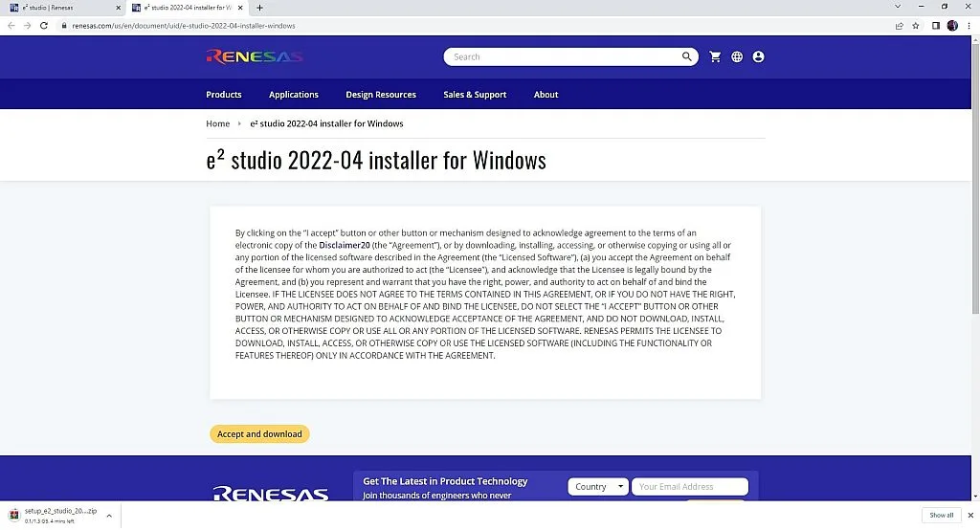Open the Sales & Support menu
Image resolution: width=980 pixels, height=530 pixels.
[x=475, y=95]
